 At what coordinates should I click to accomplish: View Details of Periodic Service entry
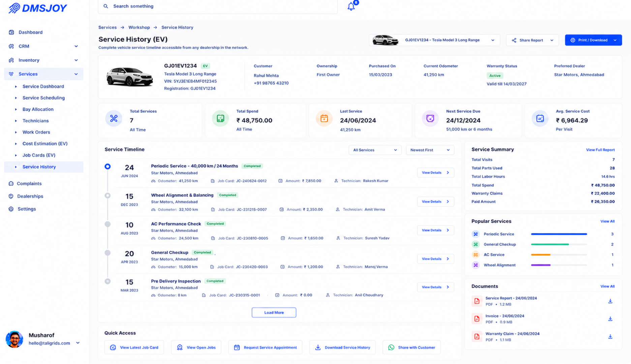pos(435,173)
